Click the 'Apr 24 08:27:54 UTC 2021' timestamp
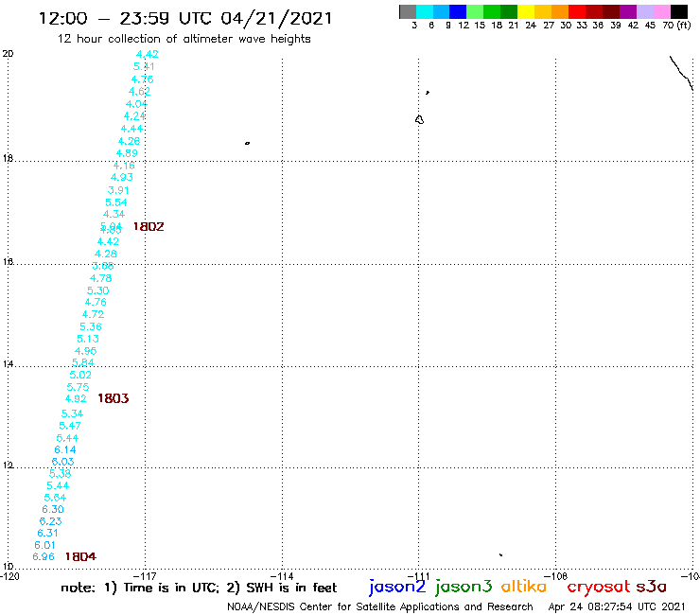700x615 pixels. pos(617,606)
